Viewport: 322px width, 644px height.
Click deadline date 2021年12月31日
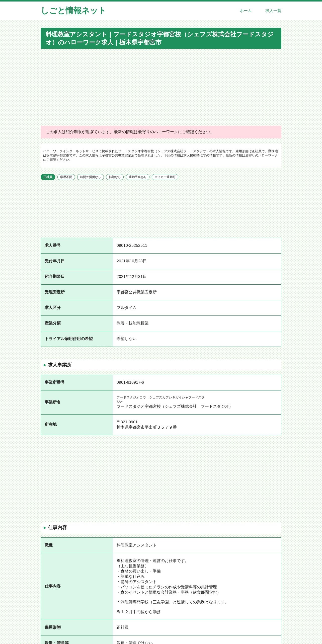tap(132, 277)
